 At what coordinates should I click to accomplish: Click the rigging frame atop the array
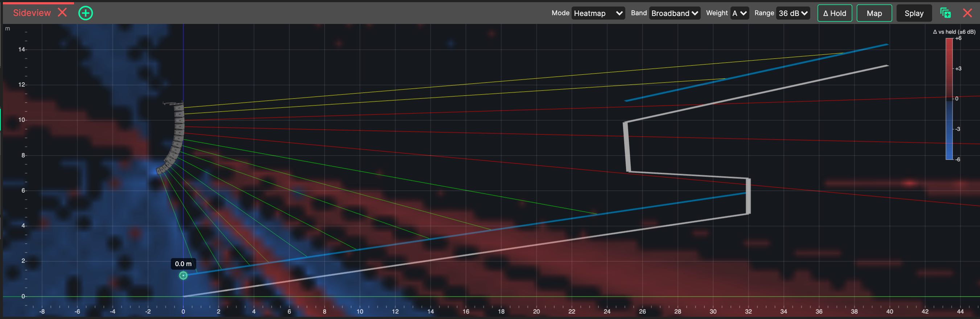coord(173,103)
